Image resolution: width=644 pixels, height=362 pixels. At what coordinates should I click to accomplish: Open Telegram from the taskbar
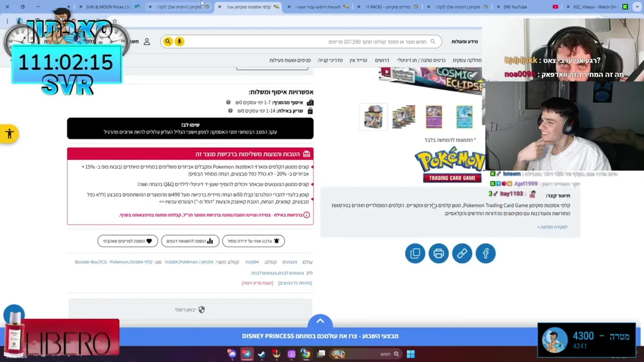coord(247,354)
